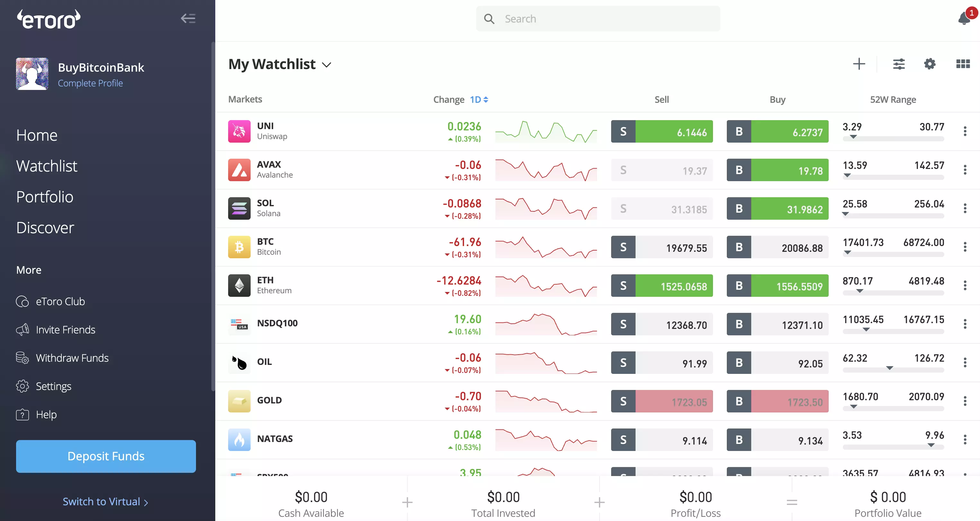Sell GOLD at 1723.05
The height and width of the screenshot is (521, 980).
(662, 401)
